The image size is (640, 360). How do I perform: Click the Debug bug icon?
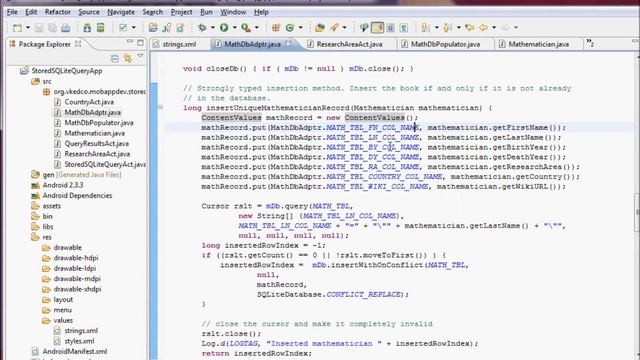(x=202, y=28)
